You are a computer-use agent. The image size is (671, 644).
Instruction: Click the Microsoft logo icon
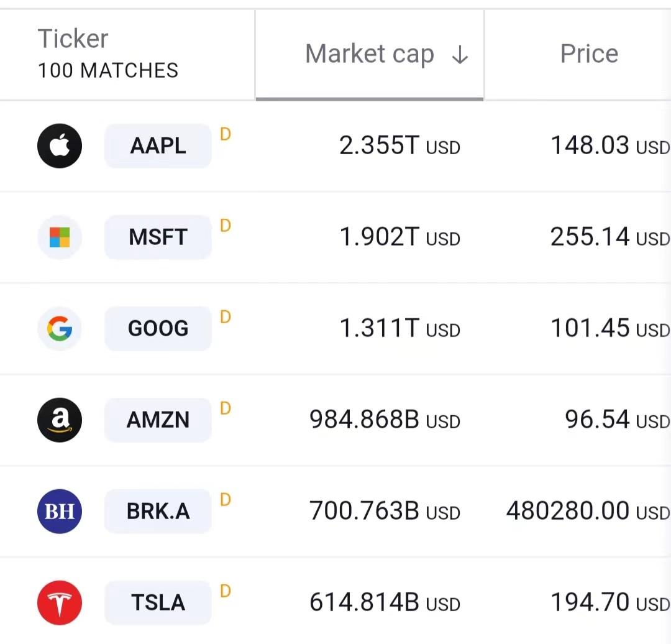[60, 237]
